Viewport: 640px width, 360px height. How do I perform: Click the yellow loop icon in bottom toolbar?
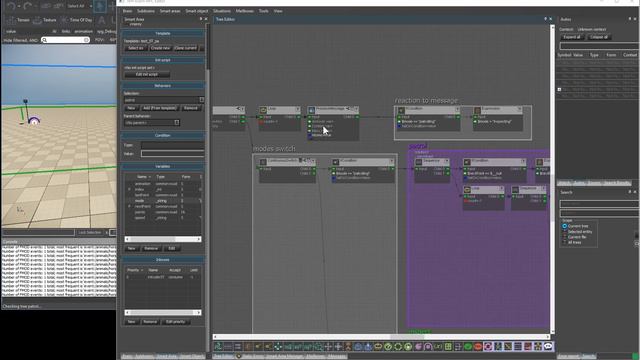tap(378, 347)
